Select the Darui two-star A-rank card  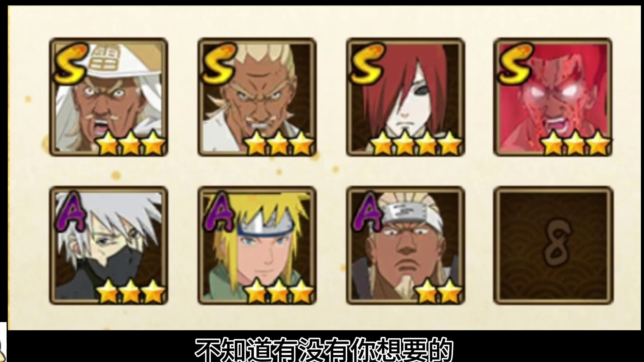tap(405, 245)
